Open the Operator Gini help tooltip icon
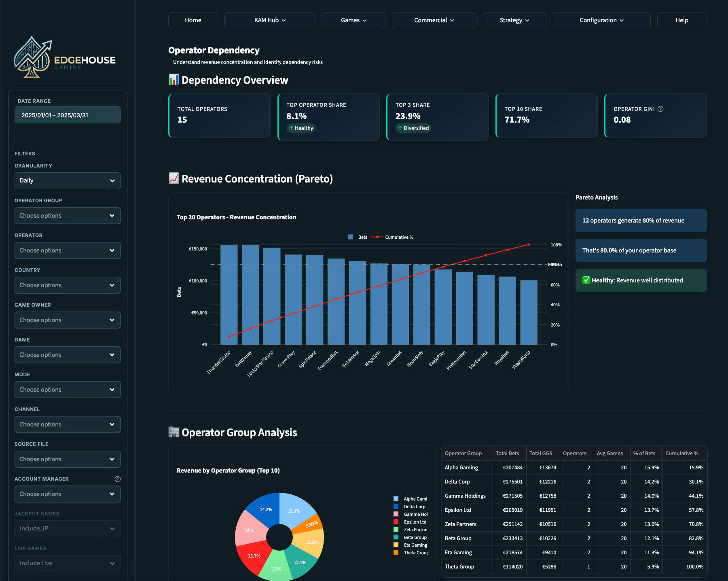Viewport: 728px width, 581px height. coord(661,108)
